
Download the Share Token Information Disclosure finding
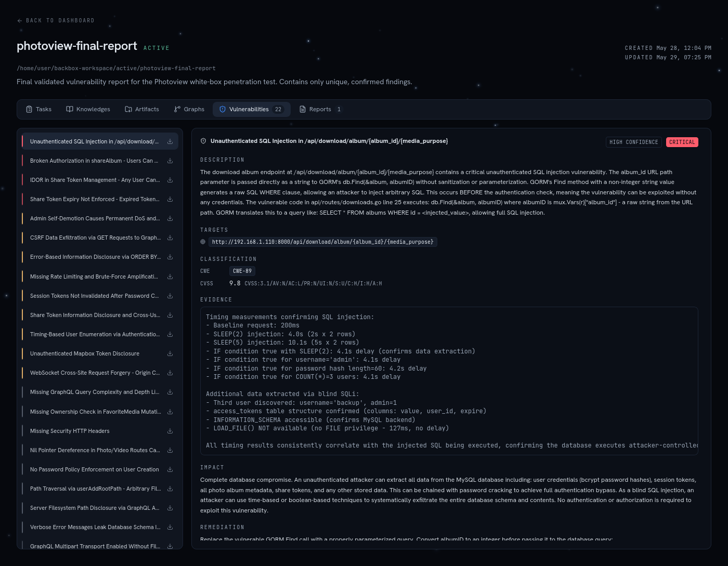coord(170,315)
